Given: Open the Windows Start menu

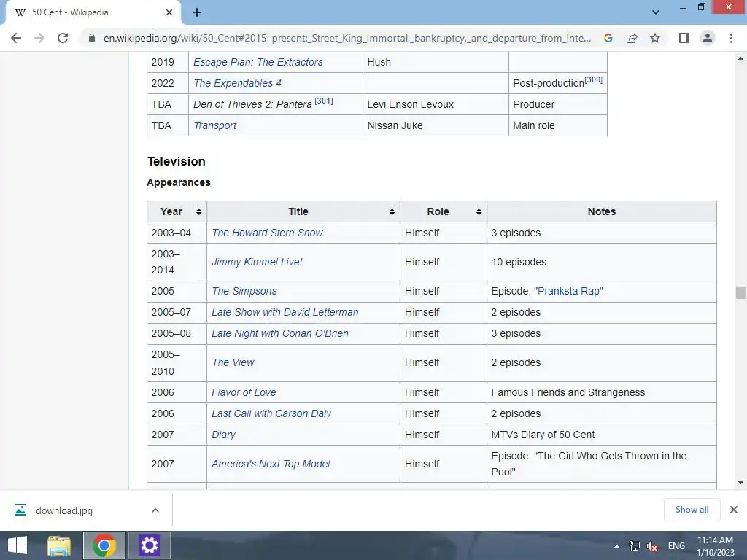Looking at the screenshot, I should (x=18, y=545).
